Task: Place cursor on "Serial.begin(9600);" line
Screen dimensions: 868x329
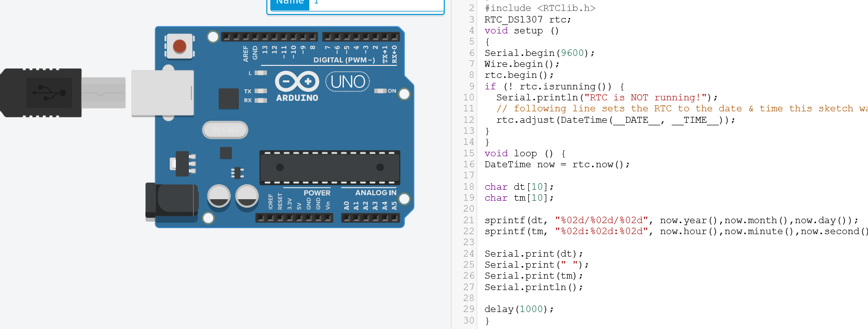Action: pyautogui.click(x=539, y=53)
